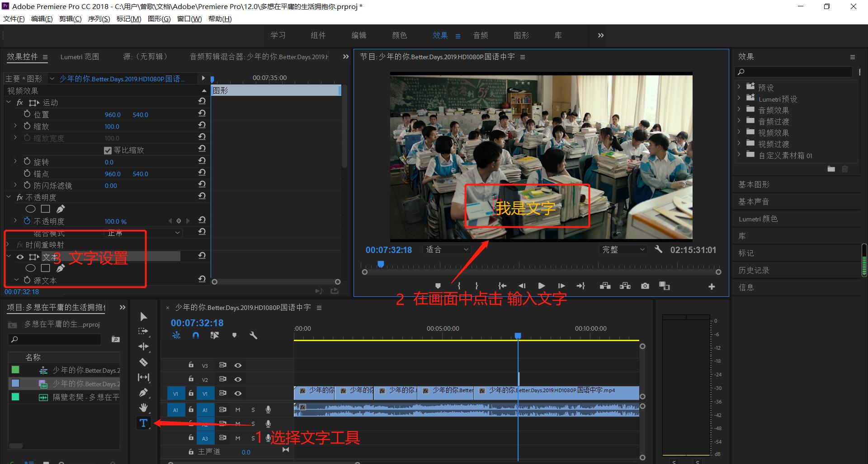Viewport: 868px width, 464px height.
Task: Select the Type (T) tool
Action: tap(143, 423)
